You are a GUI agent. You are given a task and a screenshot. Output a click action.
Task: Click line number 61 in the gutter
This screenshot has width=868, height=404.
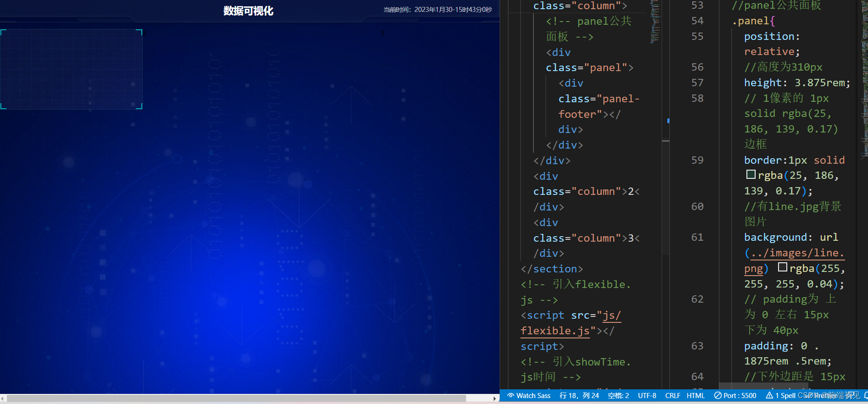point(697,237)
